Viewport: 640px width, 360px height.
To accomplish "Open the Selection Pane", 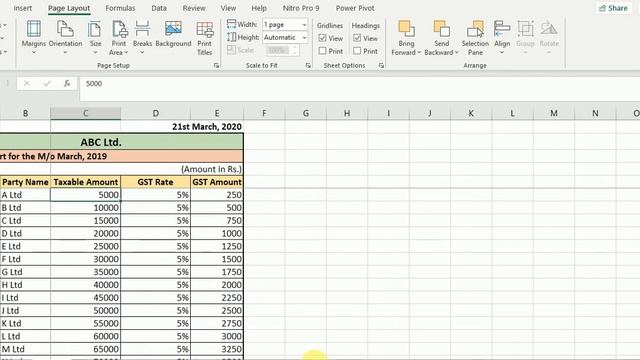I will click(x=475, y=38).
